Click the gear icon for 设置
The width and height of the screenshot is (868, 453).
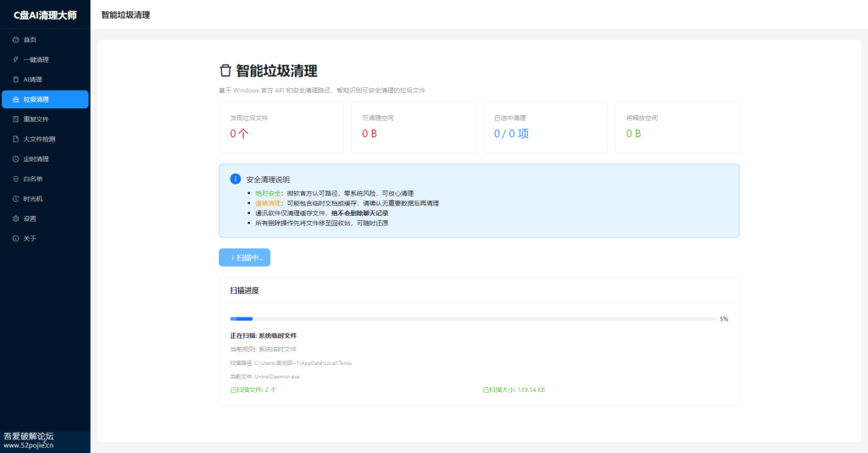[x=15, y=218]
